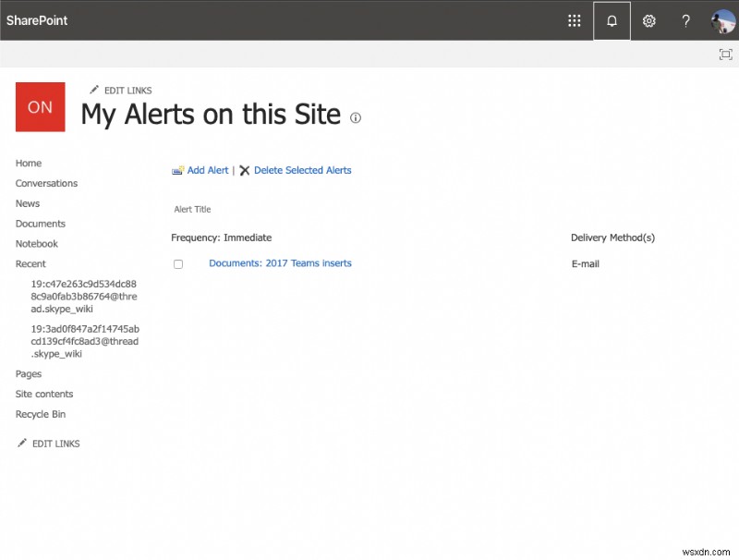Navigate to Home in the left menu

click(29, 163)
